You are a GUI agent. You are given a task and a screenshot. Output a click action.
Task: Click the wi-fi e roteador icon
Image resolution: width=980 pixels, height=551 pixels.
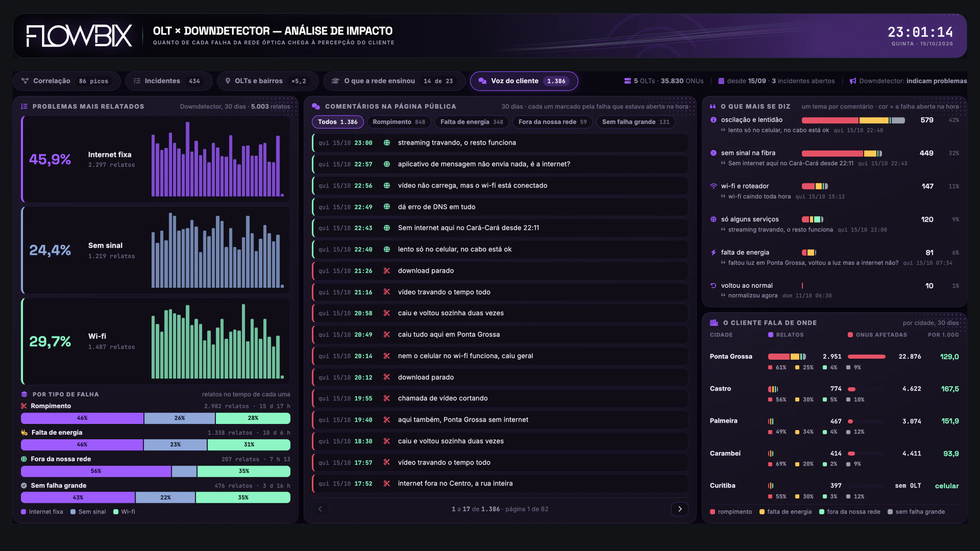click(x=714, y=186)
